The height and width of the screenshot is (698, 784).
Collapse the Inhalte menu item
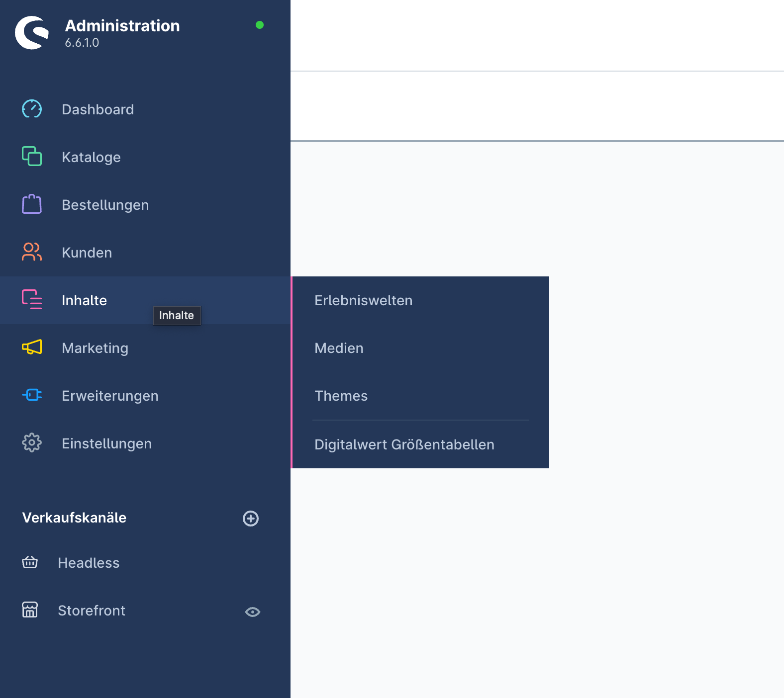[84, 300]
